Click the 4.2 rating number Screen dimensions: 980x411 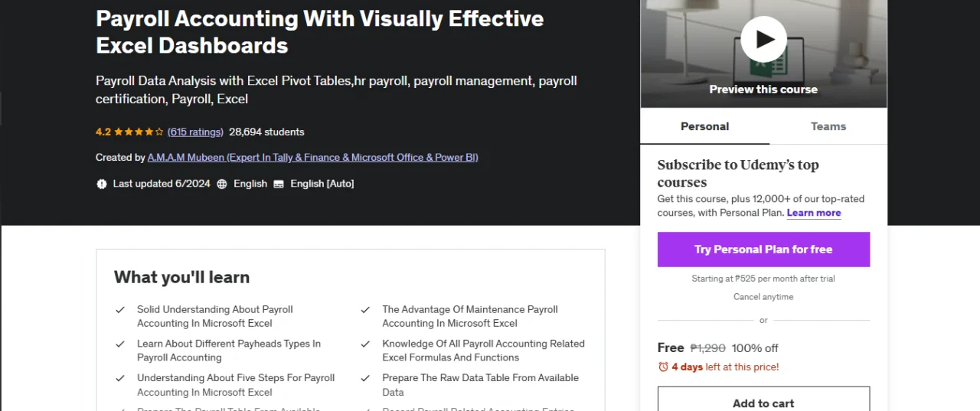[x=103, y=132]
